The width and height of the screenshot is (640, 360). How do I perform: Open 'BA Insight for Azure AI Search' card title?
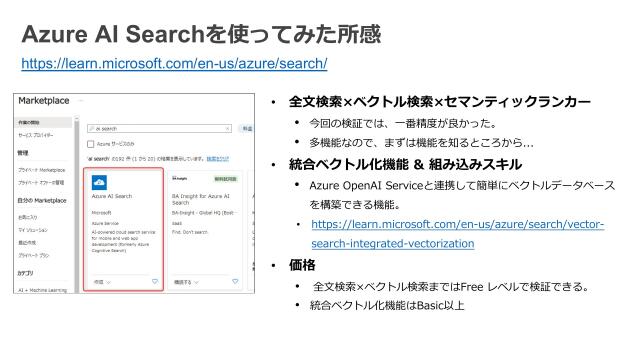click(201, 199)
